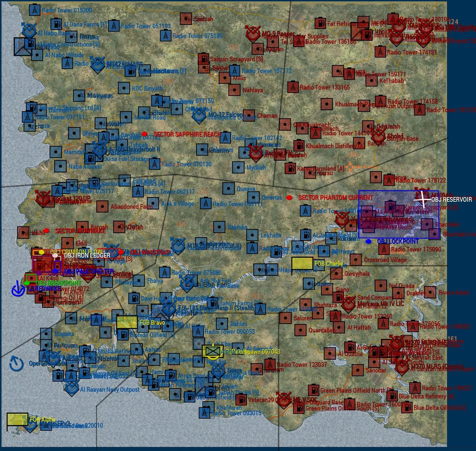
Task: Click the Green Plains Oilfield North fuel icon
Action: [314, 390]
